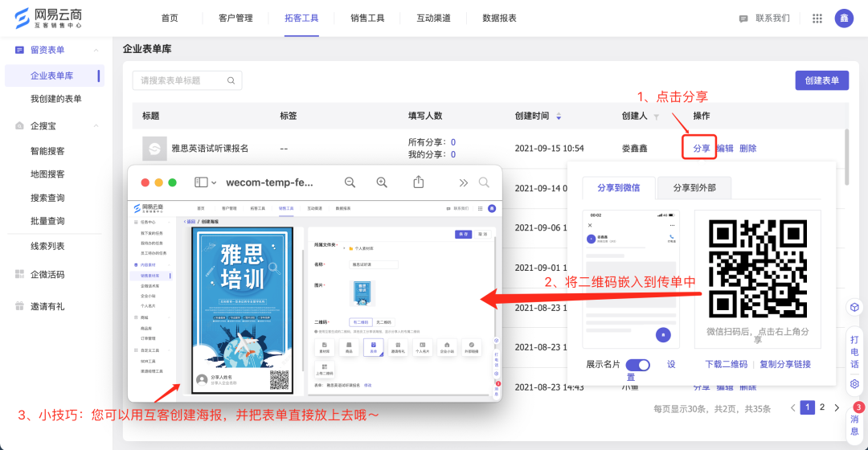Image resolution: width=868 pixels, height=450 pixels.
Task: Open the apps grid icon in header
Action: [817, 18]
